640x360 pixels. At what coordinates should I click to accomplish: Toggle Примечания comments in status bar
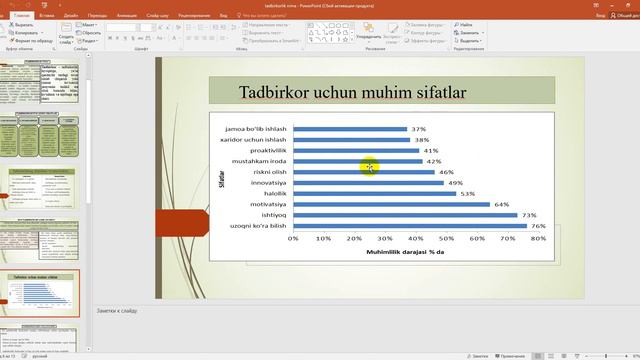coord(510,356)
